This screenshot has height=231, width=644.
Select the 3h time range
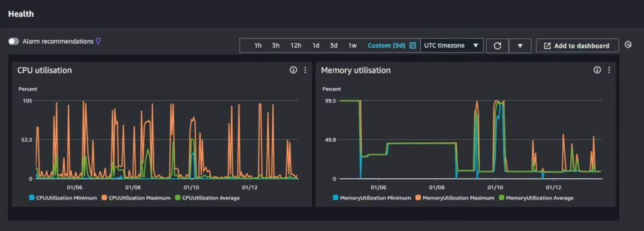[x=275, y=45]
